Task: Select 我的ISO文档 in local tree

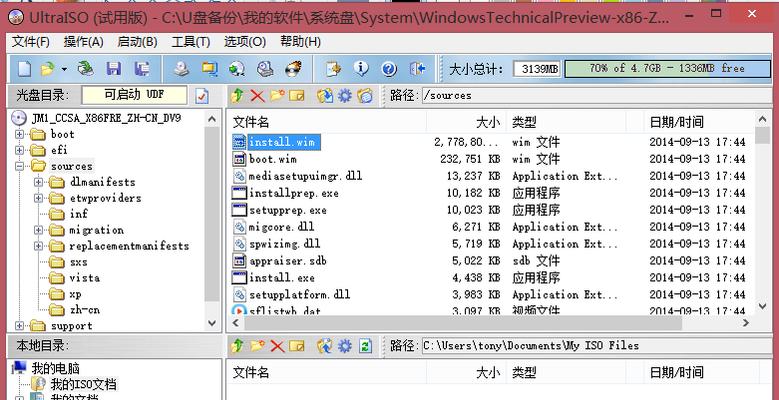Action: click(83, 384)
